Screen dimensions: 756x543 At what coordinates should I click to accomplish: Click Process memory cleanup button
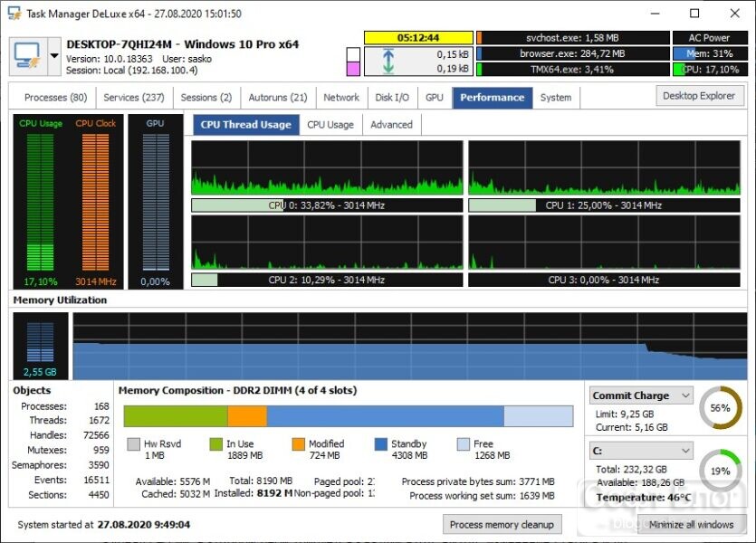pyautogui.click(x=502, y=524)
